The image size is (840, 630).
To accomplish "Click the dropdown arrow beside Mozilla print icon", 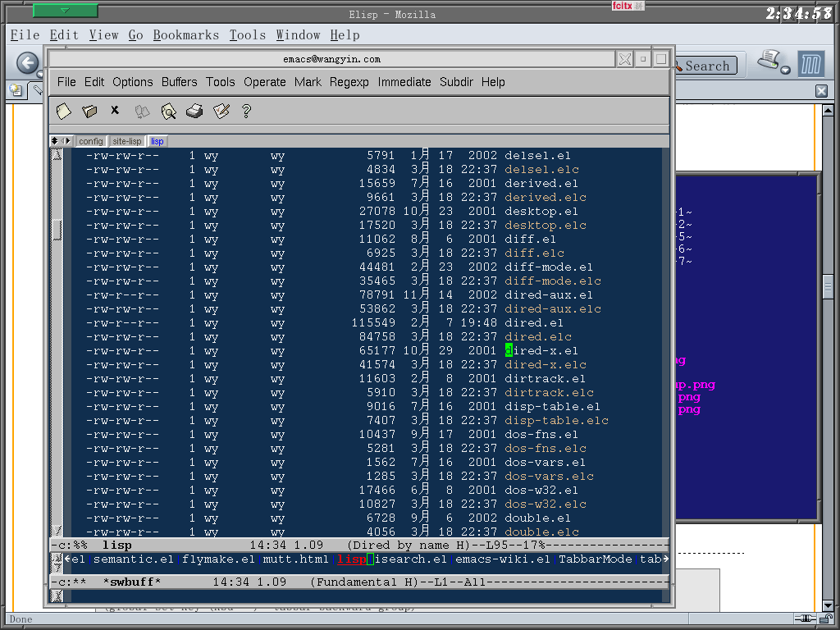I will 786,71.
